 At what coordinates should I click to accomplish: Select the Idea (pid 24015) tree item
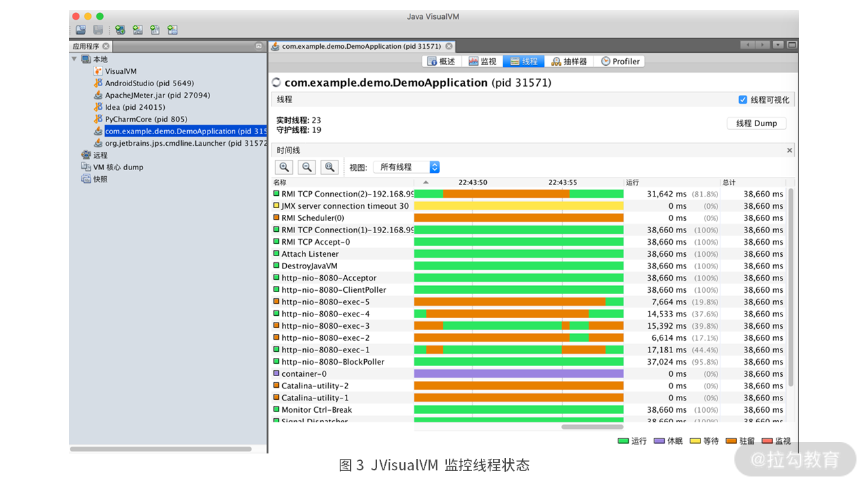(x=135, y=107)
